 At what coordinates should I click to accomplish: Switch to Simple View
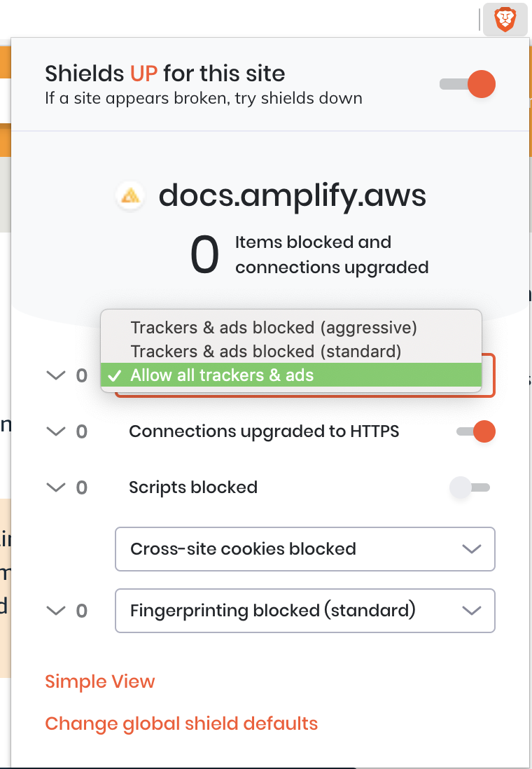pyautogui.click(x=100, y=681)
